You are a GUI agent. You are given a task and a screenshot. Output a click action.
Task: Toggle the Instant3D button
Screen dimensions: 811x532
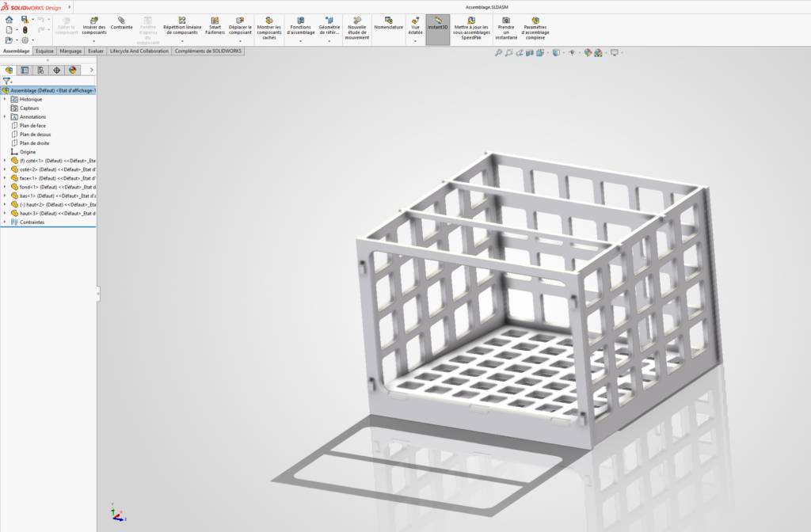437,29
